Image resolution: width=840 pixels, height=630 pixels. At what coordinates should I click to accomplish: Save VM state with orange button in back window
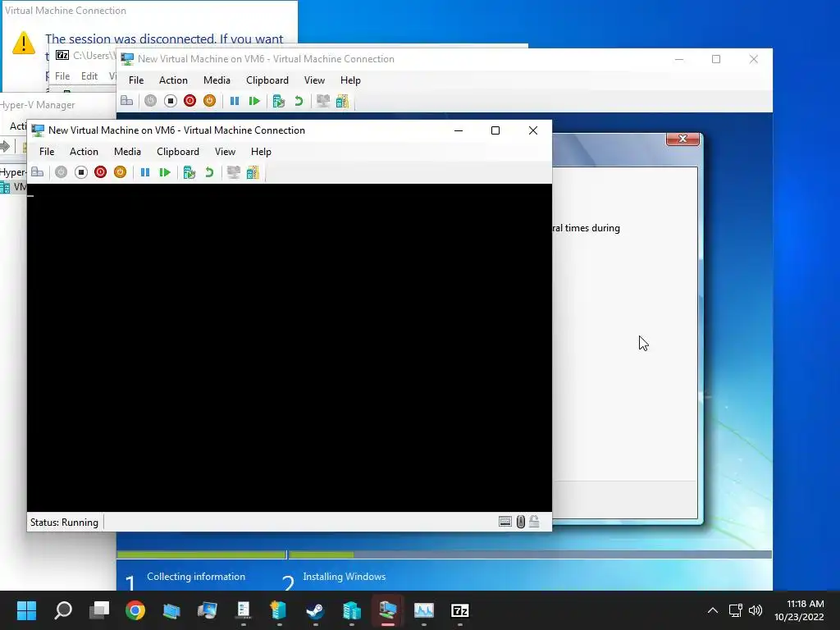209,101
